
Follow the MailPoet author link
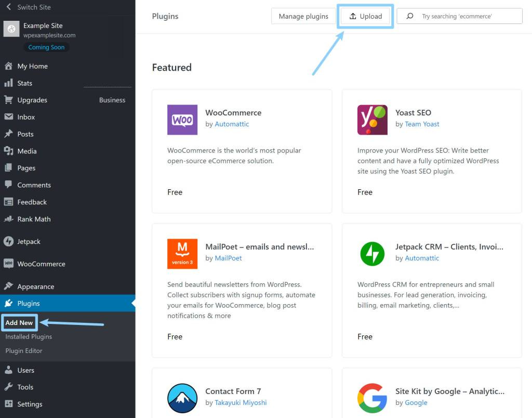[x=229, y=258]
